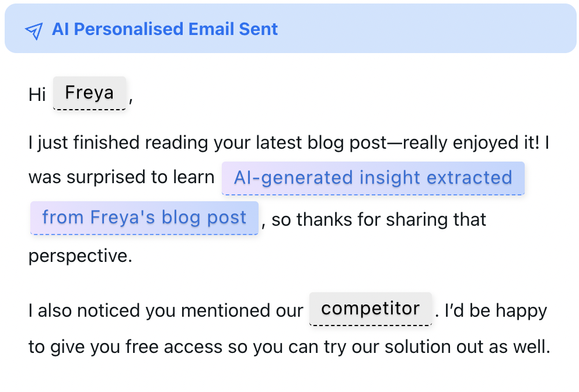Screen dimensions: 579x392
Task: Click the closing words 'solution out as well.'
Action: point(468,347)
